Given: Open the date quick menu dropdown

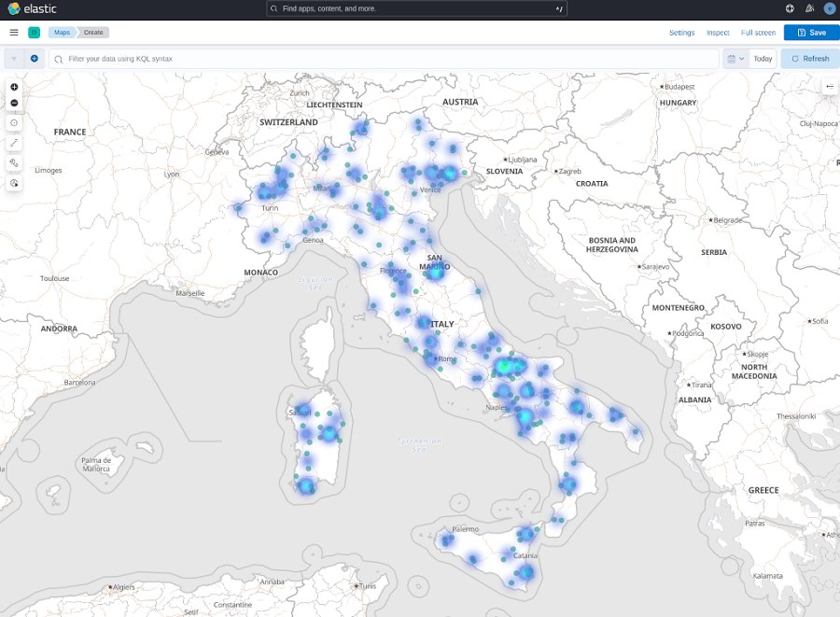Looking at the screenshot, I should (x=735, y=59).
